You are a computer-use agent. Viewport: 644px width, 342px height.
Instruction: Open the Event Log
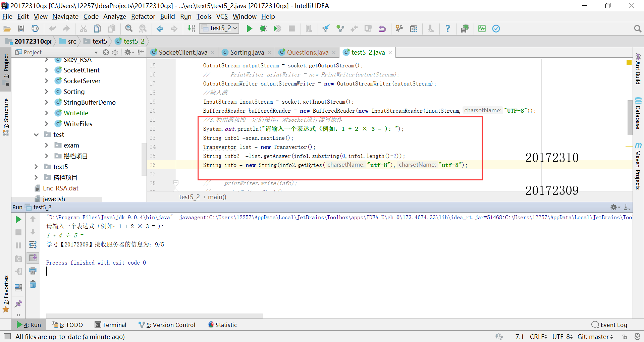click(x=609, y=325)
